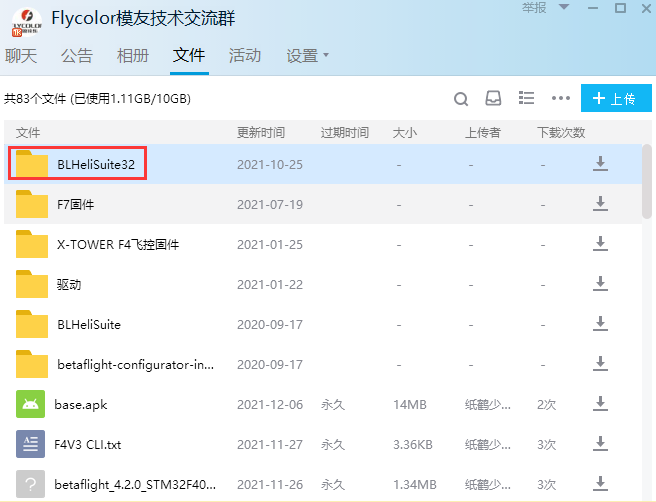Click the base.apk Android icon
656x502 pixels.
coord(31,404)
